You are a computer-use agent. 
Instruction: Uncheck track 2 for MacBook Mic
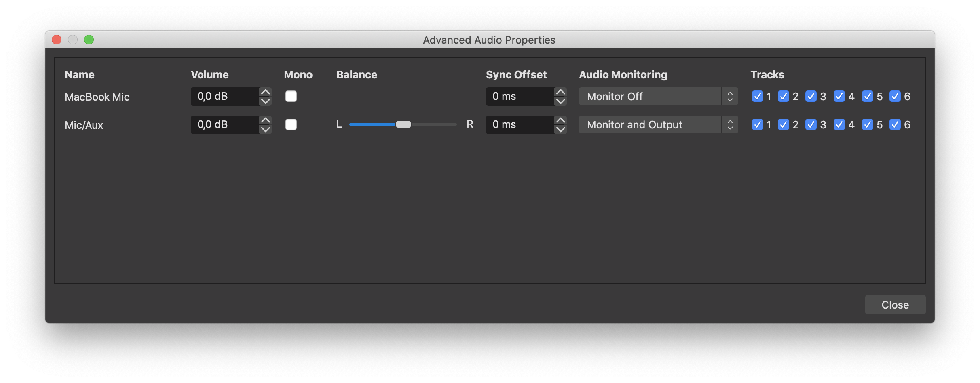click(784, 96)
